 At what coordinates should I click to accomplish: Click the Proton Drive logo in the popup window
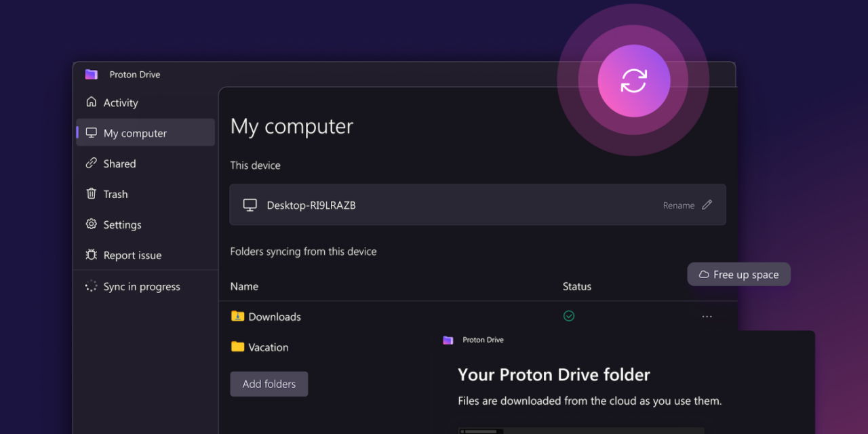(x=448, y=340)
